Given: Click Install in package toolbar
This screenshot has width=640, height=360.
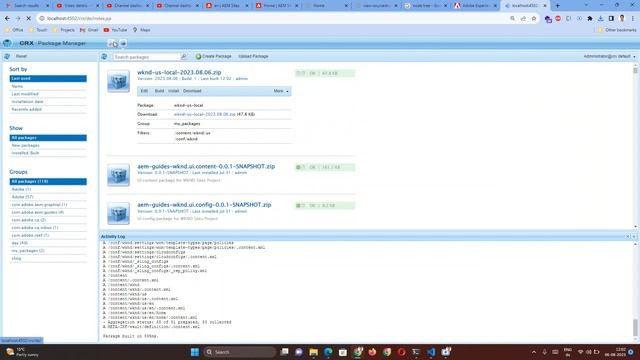Looking at the screenshot, I should click(173, 91).
